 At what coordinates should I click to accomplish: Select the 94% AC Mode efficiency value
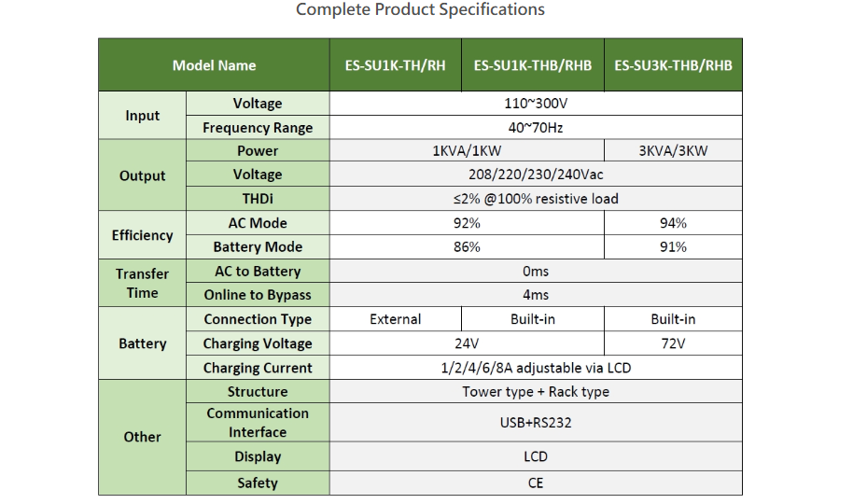click(x=673, y=223)
